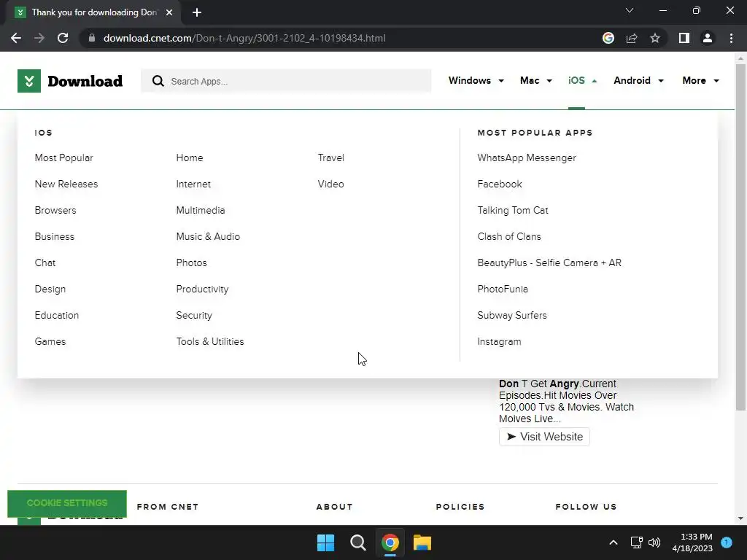Open Chat category
This screenshot has width=747, height=560.
coord(45,262)
